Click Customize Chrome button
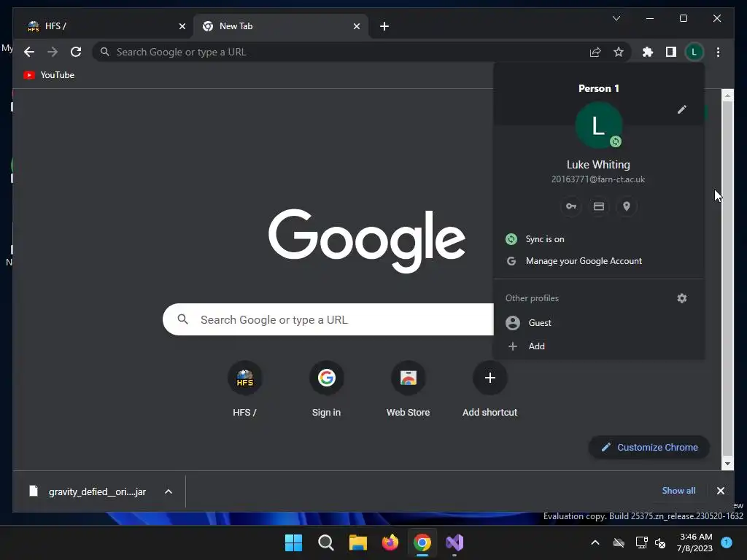The height and width of the screenshot is (560, 747). click(649, 448)
